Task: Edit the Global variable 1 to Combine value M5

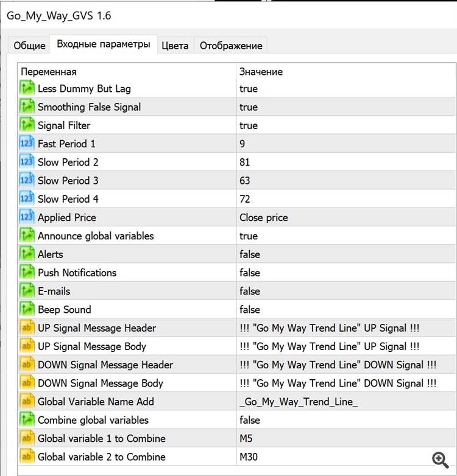Action: point(246,438)
